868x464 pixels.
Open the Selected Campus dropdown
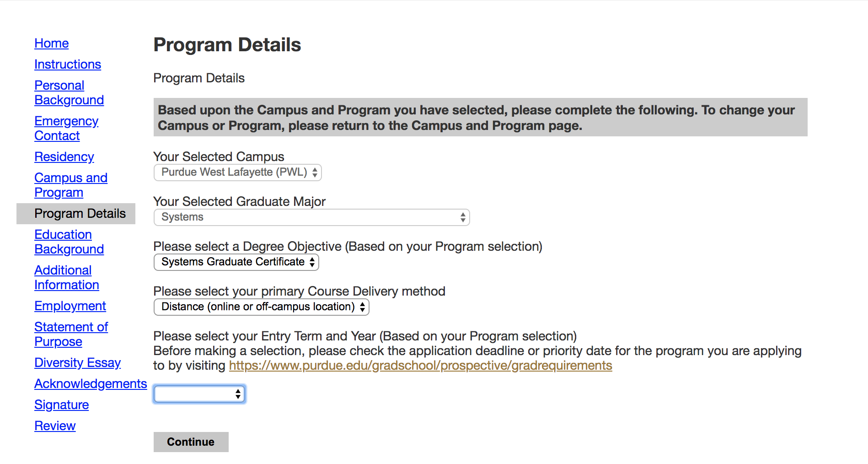[x=237, y=173]
